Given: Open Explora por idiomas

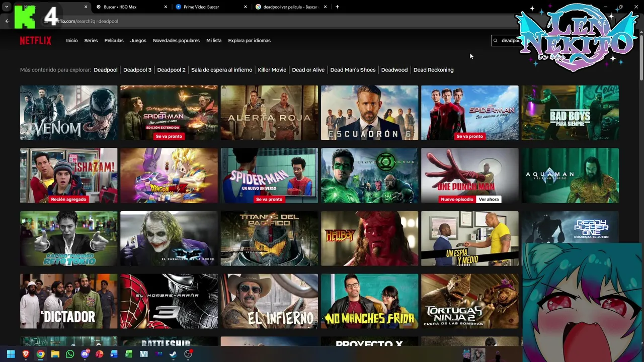Looking at the screenshot, I should pyautogui.click(x=250, y=41).
